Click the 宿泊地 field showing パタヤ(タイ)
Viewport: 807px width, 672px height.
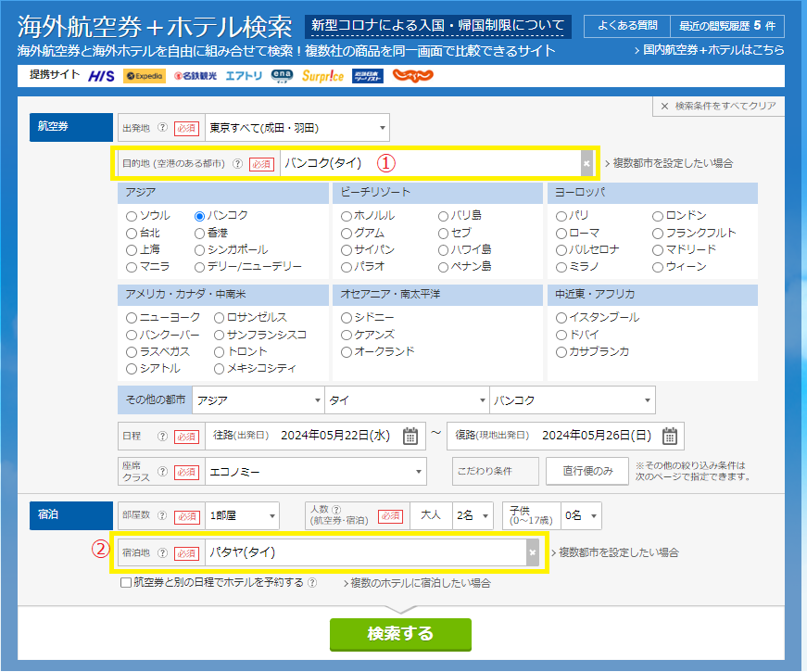tap(366, 553)
